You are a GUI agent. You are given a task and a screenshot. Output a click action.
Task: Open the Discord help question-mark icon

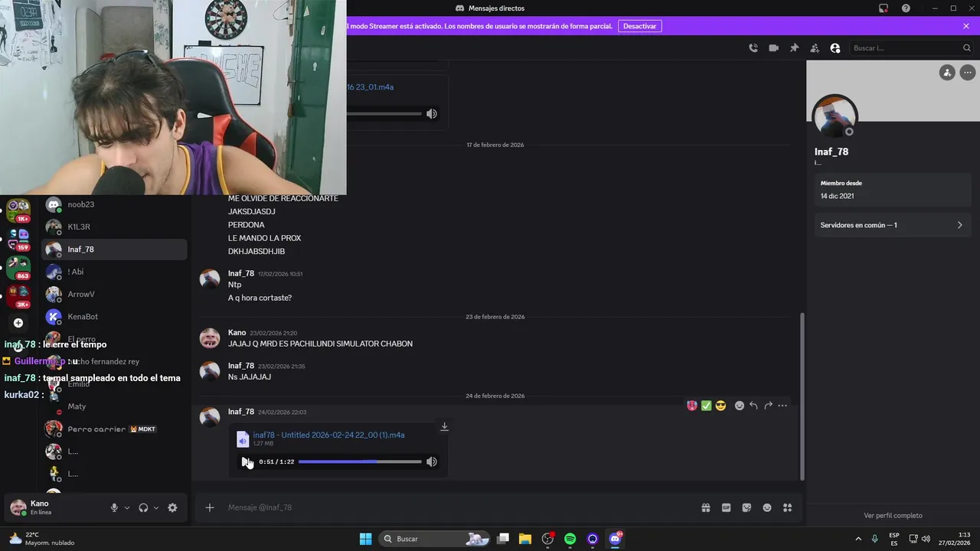pos(906,8)
